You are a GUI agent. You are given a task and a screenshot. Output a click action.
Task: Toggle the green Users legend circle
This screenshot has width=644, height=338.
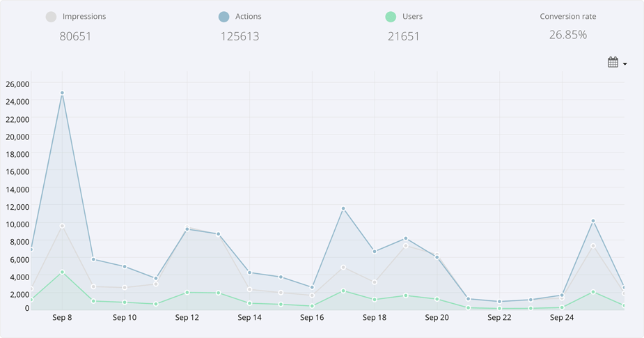pyautogui.click(x=391, y=17)
